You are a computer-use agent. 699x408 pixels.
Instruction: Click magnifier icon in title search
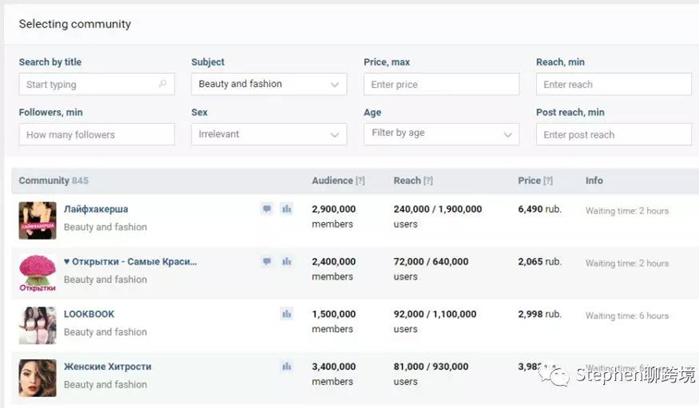point(163,85)
